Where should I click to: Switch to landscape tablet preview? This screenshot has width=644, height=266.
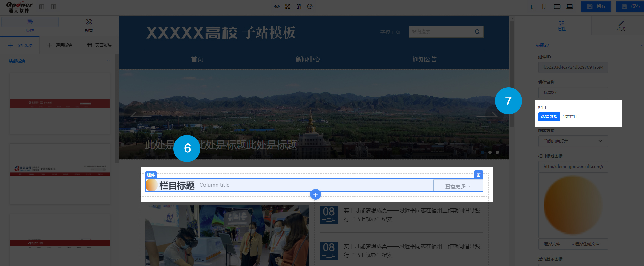click(x=557, y=7)
